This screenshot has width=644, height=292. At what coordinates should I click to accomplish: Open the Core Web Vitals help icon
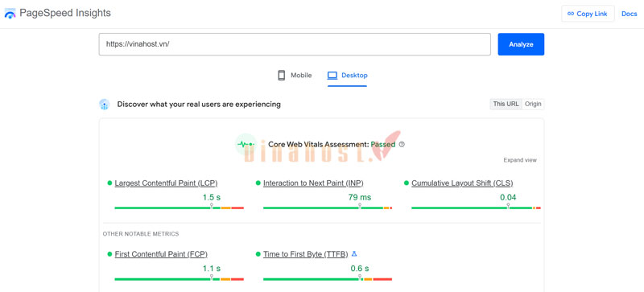402,145
